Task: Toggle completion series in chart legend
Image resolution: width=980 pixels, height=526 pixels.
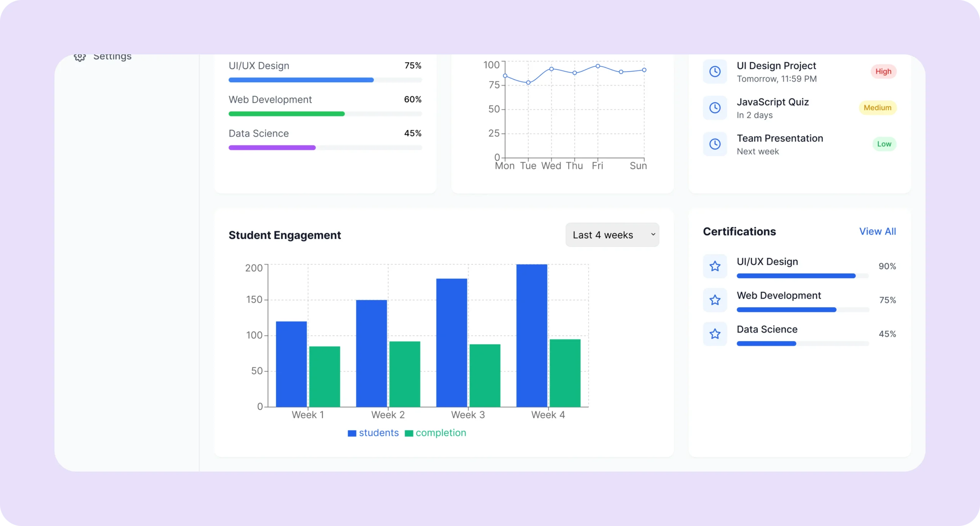Action: pos(435,433)
